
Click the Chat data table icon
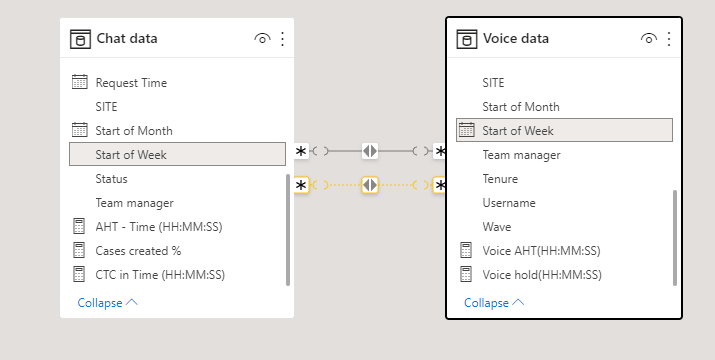(x=80, y=39)
